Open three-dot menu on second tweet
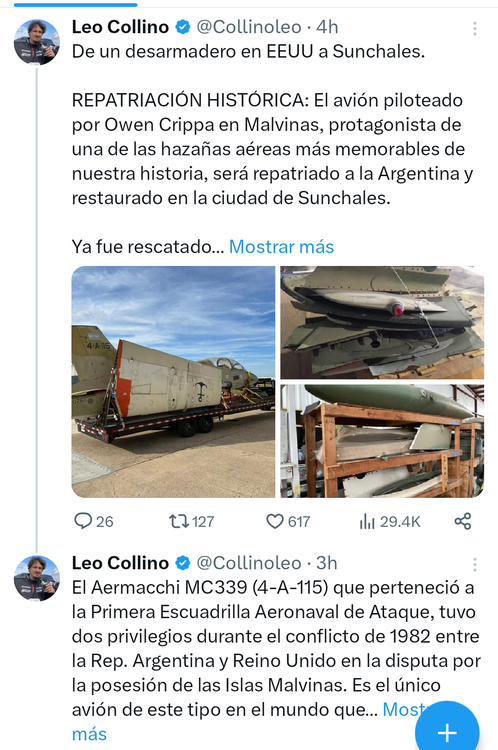498x750 pixels. coord(475,565)
